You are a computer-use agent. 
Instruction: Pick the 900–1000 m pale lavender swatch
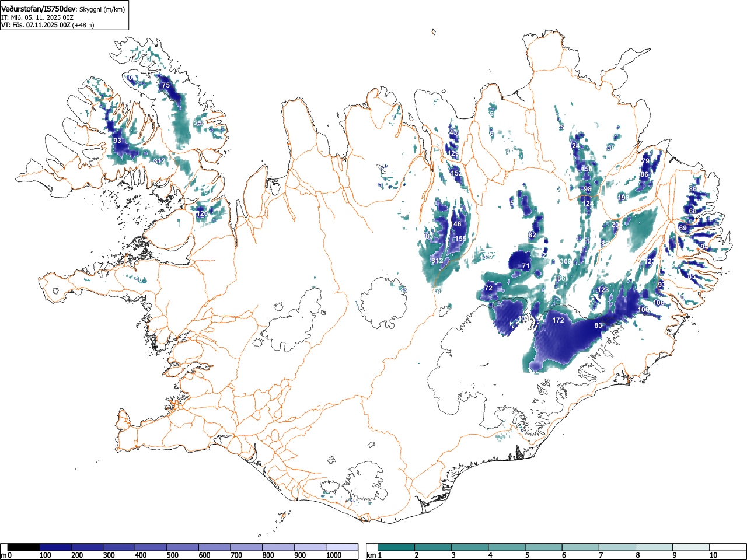pyautogui.click(x=310, y=547)
